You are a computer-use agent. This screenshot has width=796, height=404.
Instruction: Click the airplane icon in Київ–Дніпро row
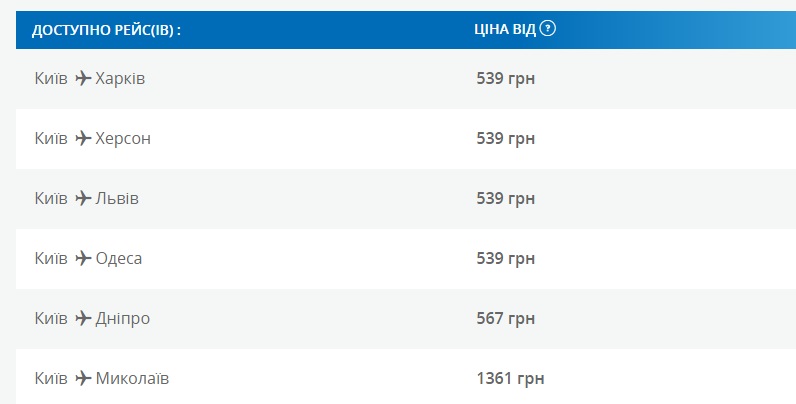tap(83, 318)
